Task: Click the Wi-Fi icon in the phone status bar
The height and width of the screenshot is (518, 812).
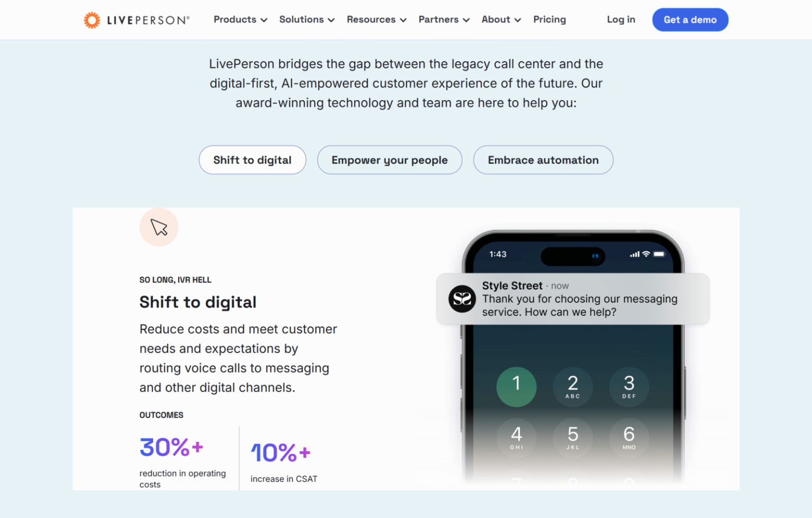Action: pos(645,254)
